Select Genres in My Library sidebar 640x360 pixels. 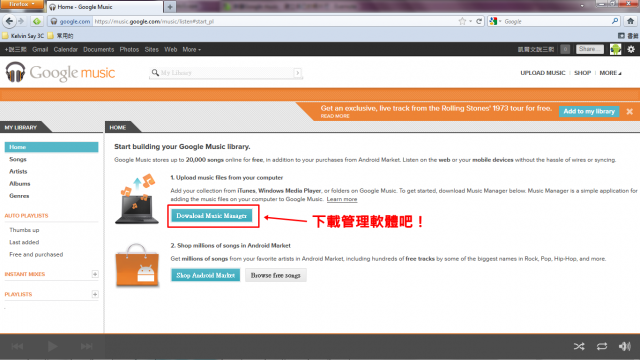click(x=19, y=196)
